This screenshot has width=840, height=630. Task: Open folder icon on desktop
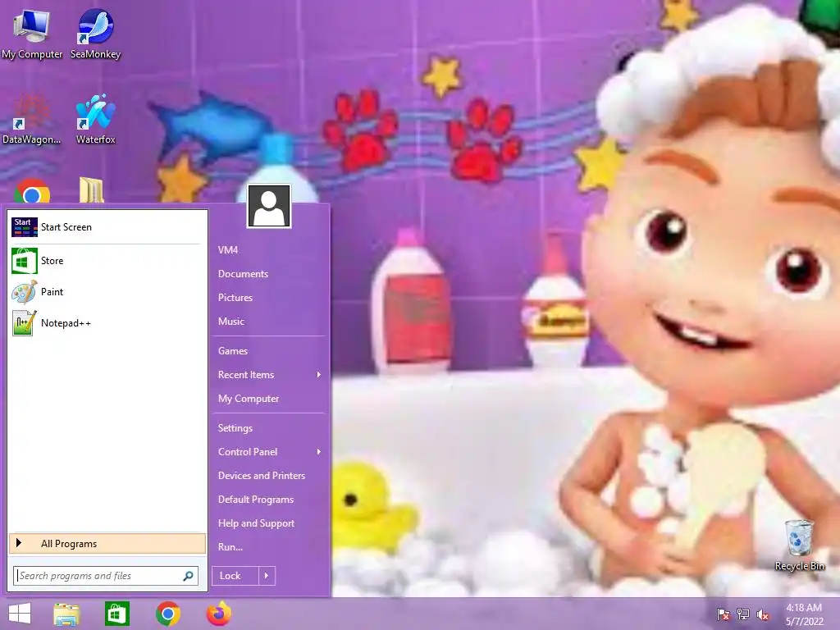click(92, 190)
